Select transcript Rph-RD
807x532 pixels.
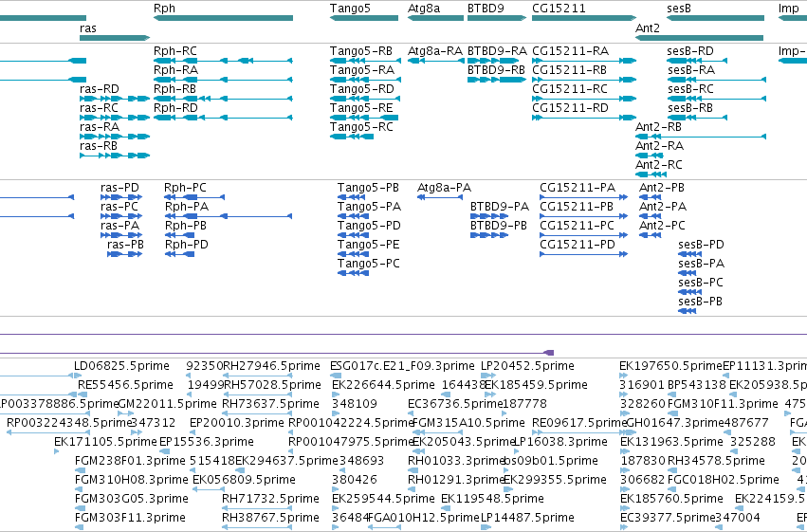click(x=223, y=118)
